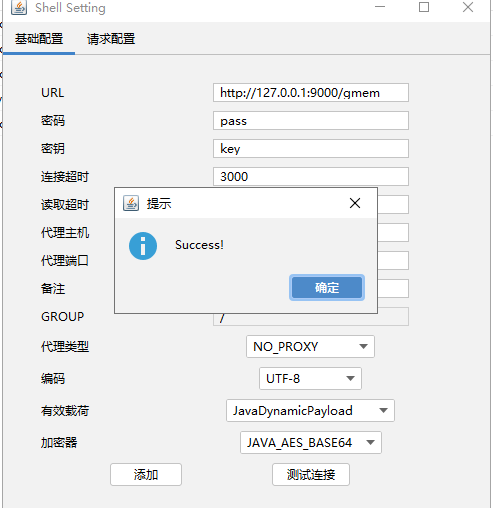The height and width of the screenshot is (508, 493).
Task: Click the 添加 button
Action: 146,474
